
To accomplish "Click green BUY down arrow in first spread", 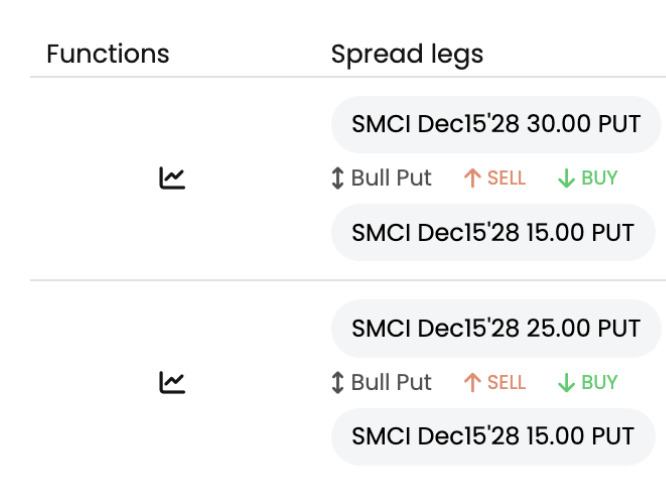I will pos(566,178).
